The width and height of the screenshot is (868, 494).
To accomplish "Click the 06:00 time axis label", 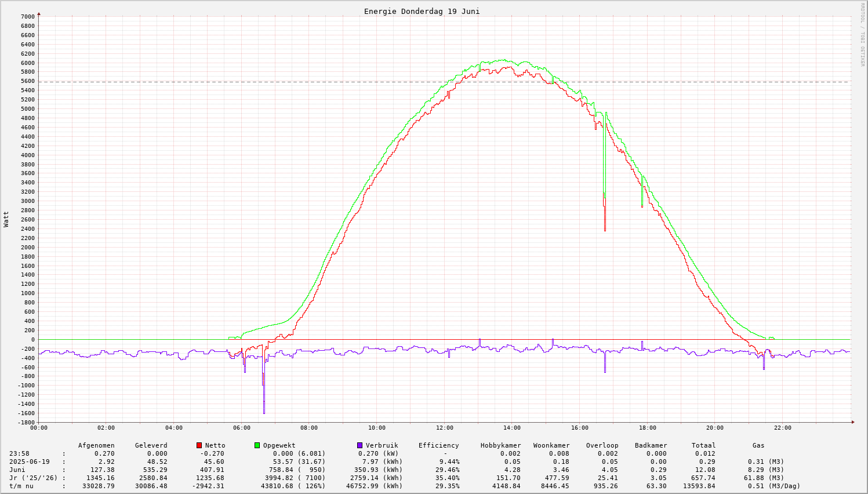I will coord(241,428).
